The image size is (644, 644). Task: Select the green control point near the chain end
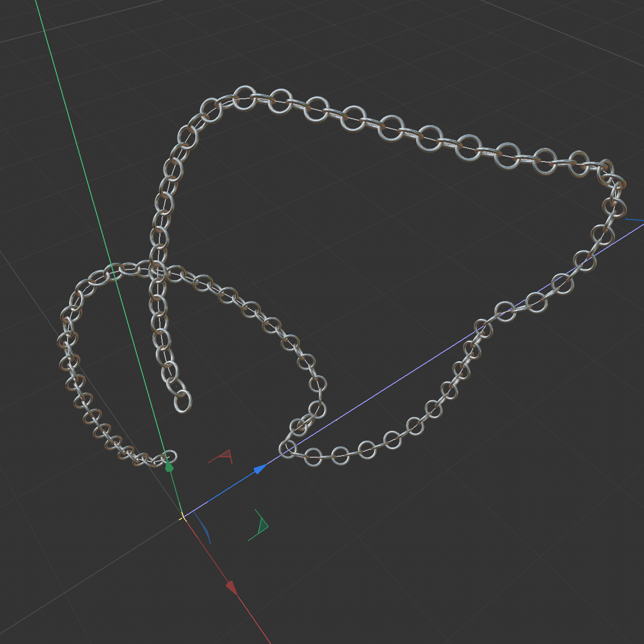[x=170, y=466]
